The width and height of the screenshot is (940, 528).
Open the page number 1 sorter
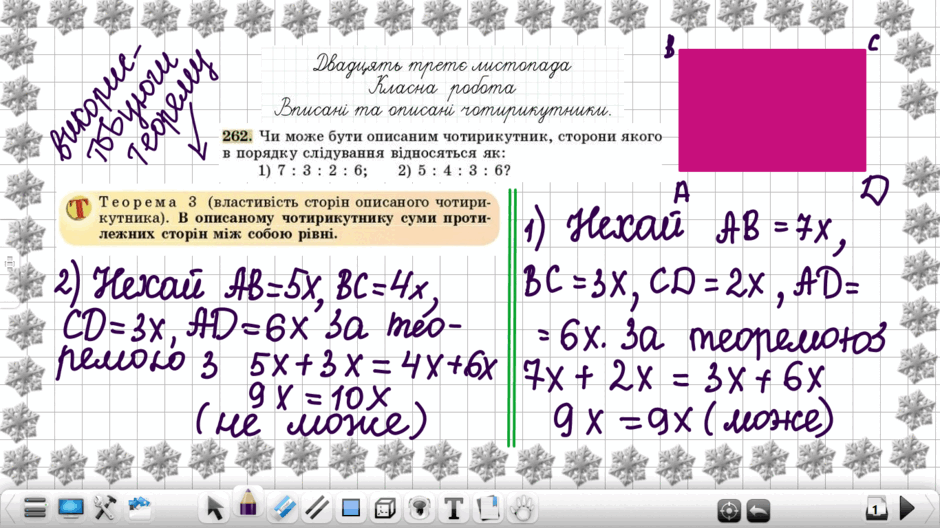[x=876, y=509]
